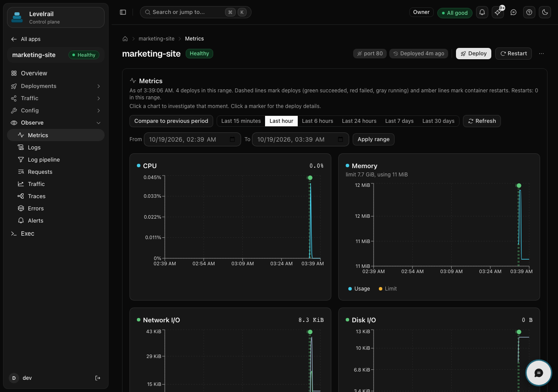558x392 pixels.
Task: Click the deploy marker on Memory chart
Action: click(519, 186)
